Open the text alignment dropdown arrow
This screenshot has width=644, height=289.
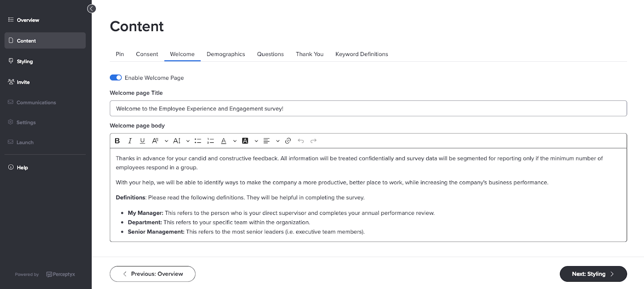click(x=278, y=141)
